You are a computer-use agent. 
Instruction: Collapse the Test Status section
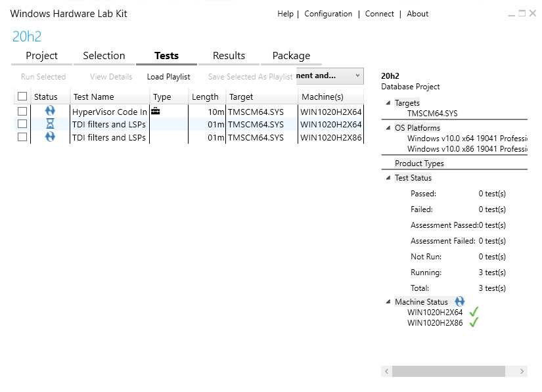388,177
